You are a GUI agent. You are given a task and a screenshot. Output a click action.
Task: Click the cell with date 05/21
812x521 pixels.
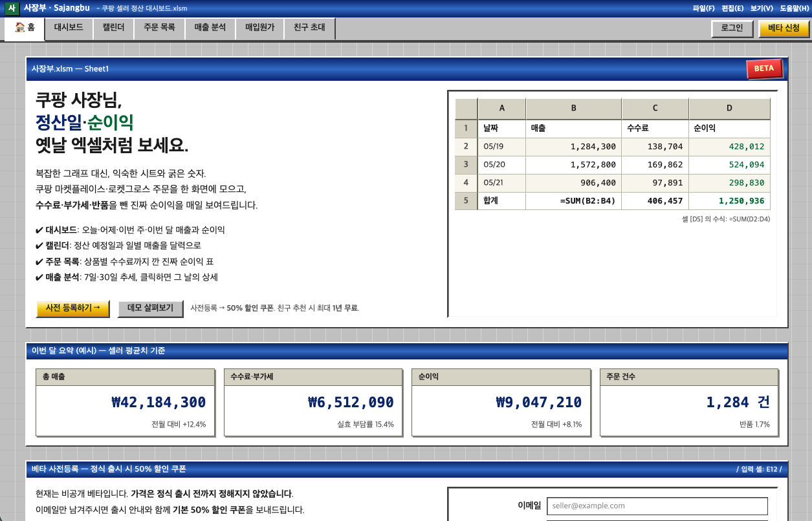502,183
